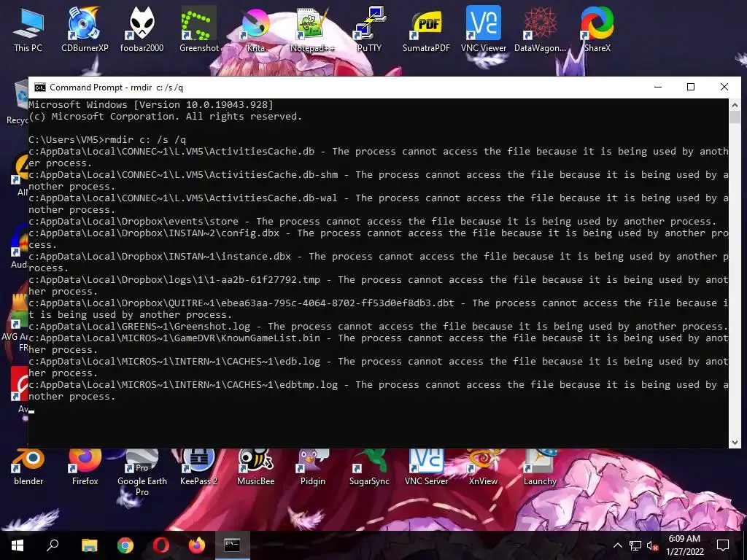Click the 'Microsoft Windows [Version 10.0.19043.928]' line

[151, 105]
